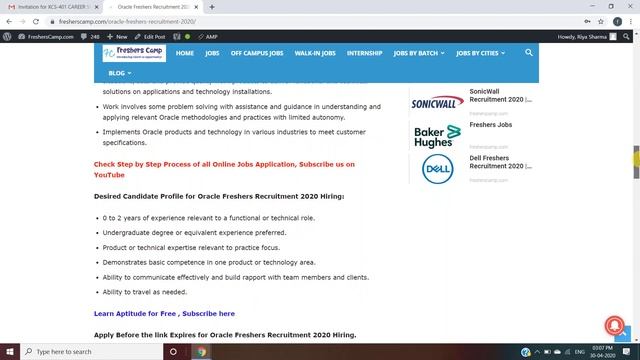Click the browser back arrow

(x=9, y=22)
